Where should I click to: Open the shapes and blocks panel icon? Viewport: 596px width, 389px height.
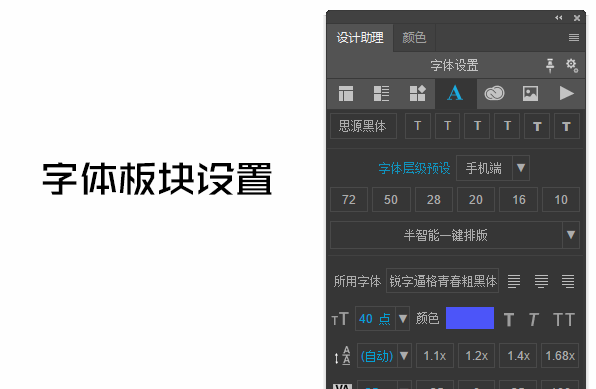click(x=417, y=93)
